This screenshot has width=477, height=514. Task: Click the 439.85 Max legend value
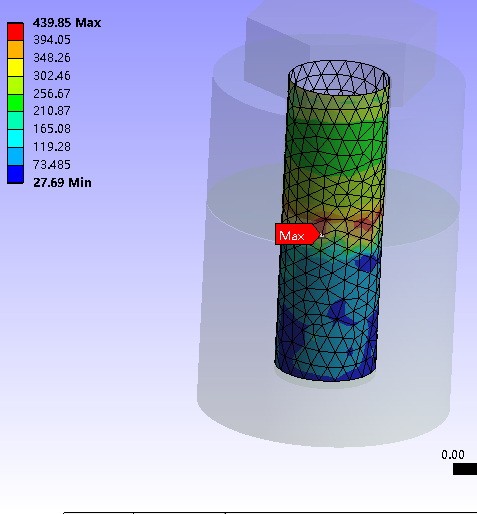pos(67,23)
